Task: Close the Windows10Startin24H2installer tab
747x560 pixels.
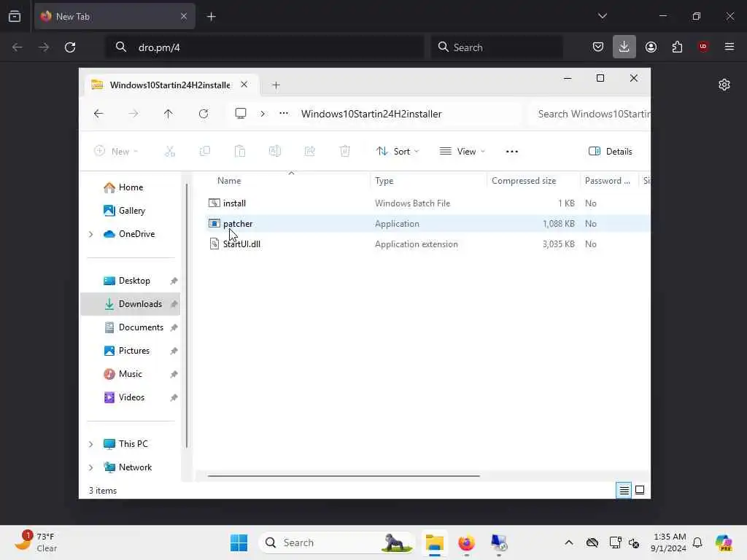Action: coord(244,85)
